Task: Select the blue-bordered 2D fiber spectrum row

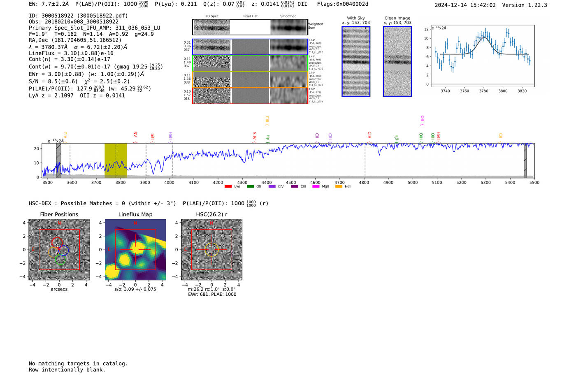Action: tap(250, 47)
